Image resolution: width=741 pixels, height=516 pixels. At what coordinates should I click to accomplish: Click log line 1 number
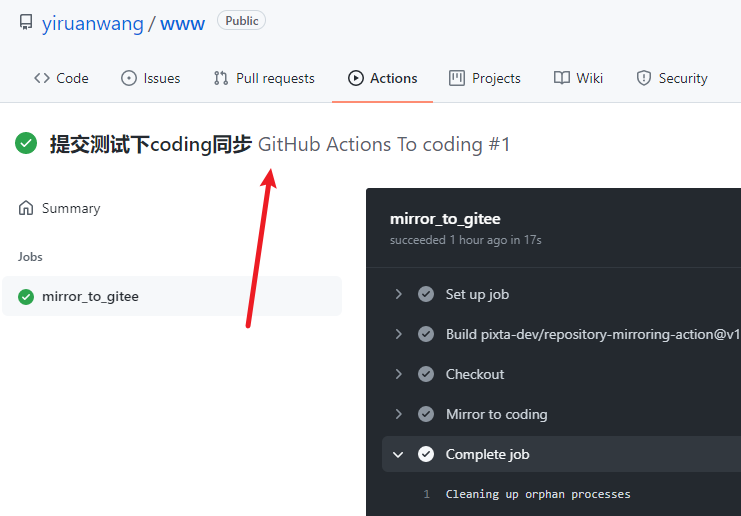(427, 494)
